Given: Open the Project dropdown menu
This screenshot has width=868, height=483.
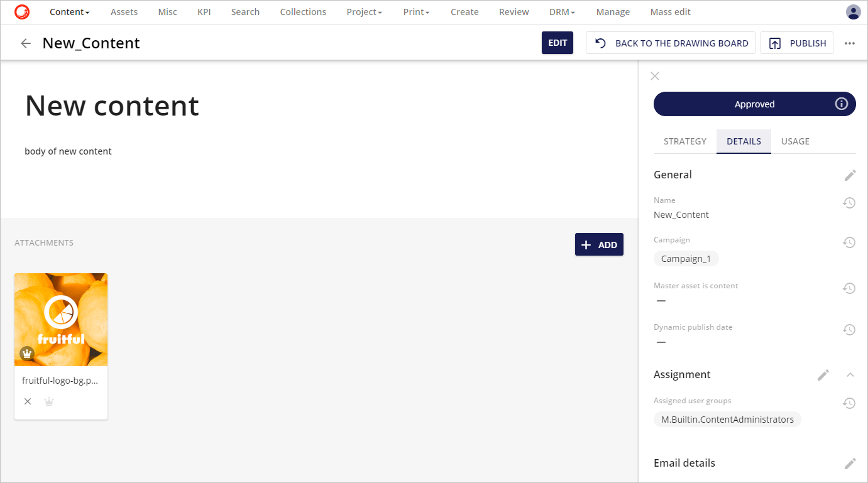Looking at the screenshot, I should (x=364, y=11).
